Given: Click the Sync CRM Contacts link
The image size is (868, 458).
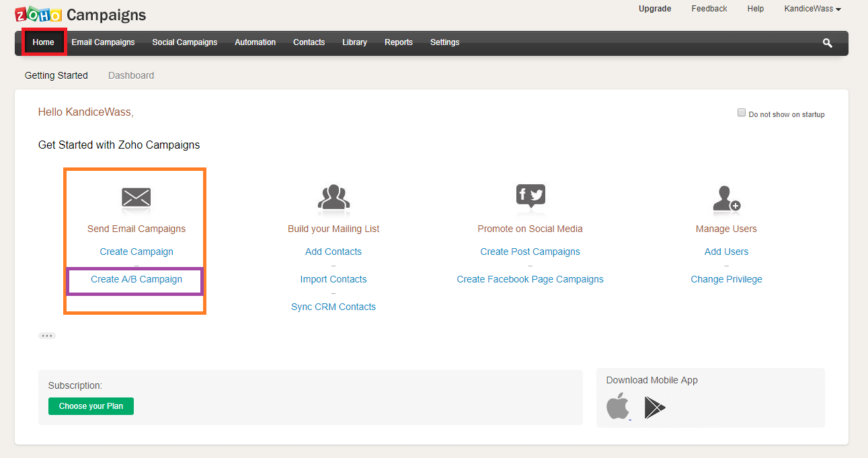Looking at the screenshot, I should click(x=333, y=307).
